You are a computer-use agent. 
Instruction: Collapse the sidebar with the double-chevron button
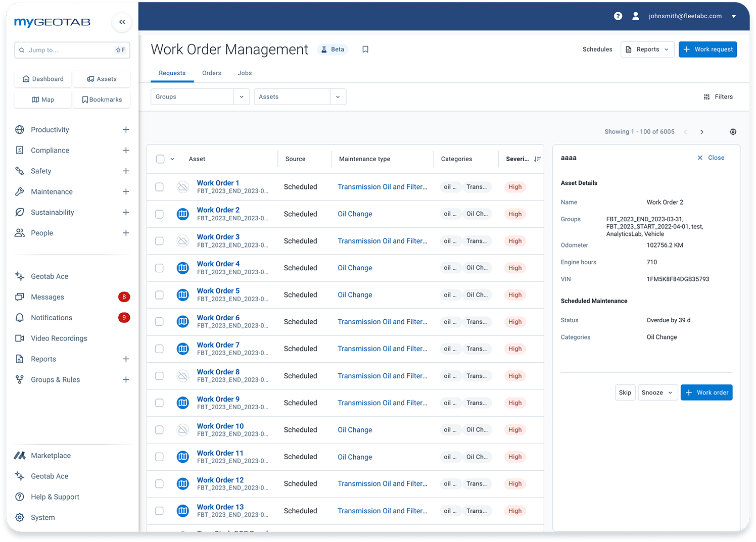(121, 22)
